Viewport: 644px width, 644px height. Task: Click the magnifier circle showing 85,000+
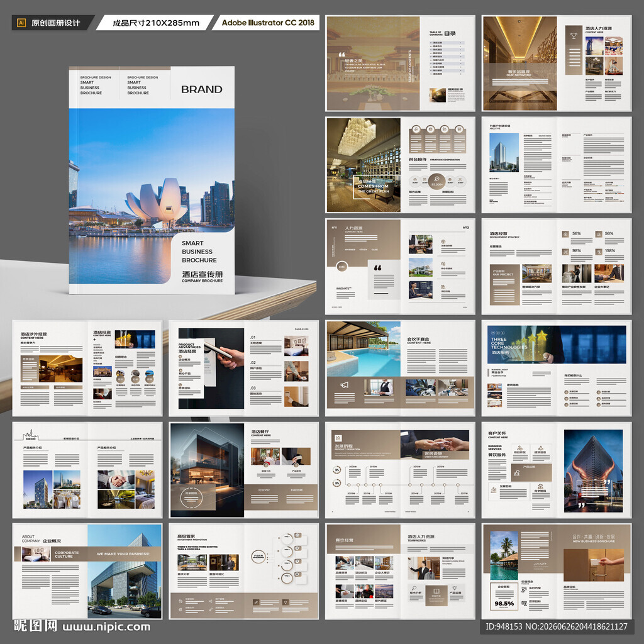[x=436, y=181]
